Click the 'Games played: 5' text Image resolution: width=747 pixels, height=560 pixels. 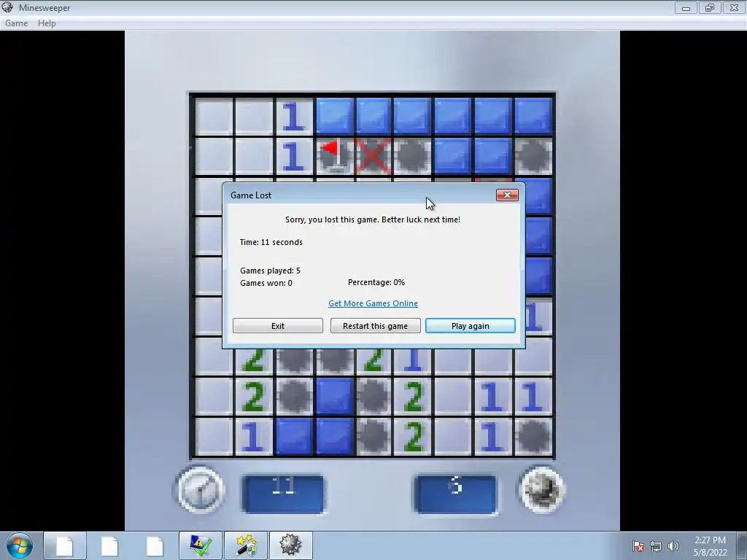coord(270,271)
